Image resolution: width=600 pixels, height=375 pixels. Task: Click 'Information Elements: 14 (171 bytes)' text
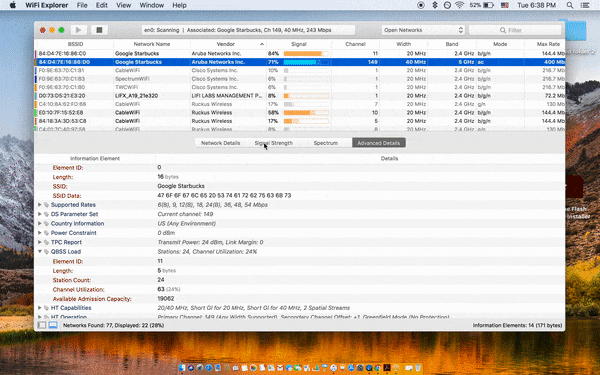[517, 325]
